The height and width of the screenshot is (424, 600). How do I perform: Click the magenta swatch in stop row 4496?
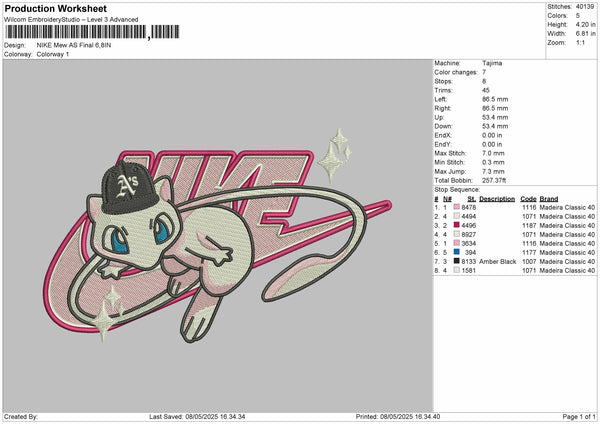[x=457, y=225]
